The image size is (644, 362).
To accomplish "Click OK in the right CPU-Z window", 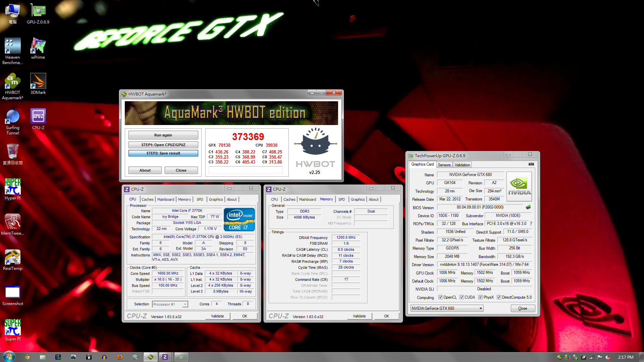I will tap(386, 316).
